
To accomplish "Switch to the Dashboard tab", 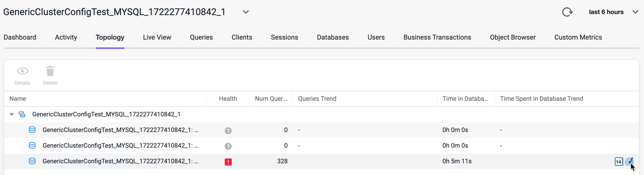I will tap(20, 37).
